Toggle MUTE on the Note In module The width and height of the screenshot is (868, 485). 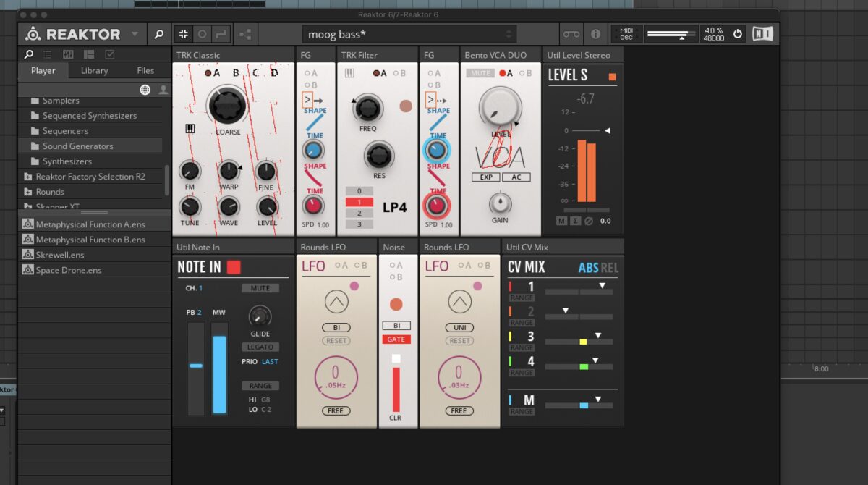click(260, 288)
